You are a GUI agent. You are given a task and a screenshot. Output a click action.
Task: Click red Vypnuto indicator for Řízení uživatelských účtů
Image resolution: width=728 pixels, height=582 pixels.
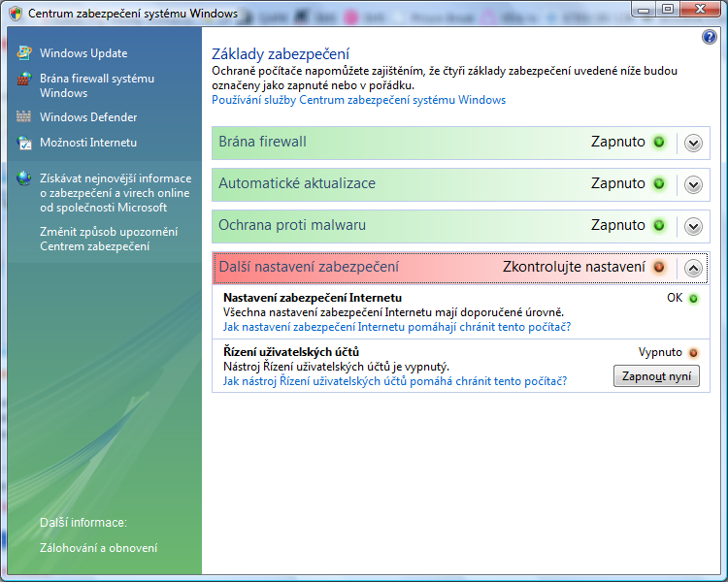pyautogui.click(x=693, y=353)
